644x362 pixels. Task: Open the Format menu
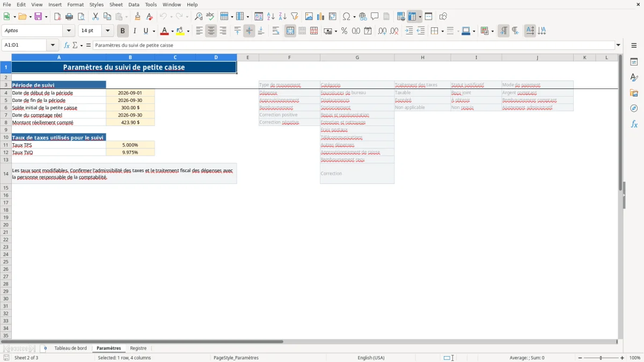76,4
